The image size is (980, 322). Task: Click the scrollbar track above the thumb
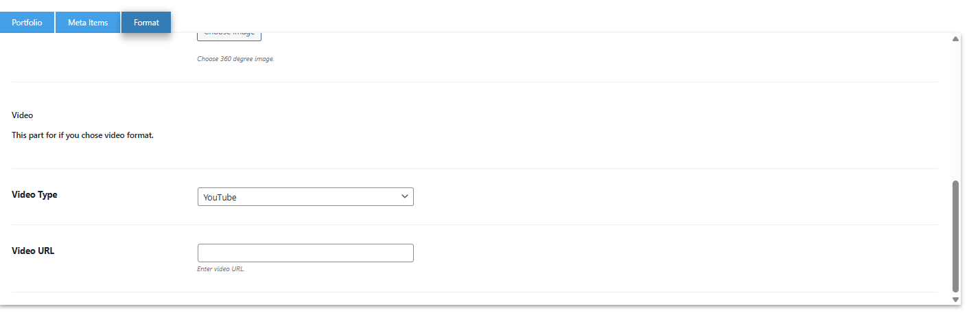(x=955, y=110)
